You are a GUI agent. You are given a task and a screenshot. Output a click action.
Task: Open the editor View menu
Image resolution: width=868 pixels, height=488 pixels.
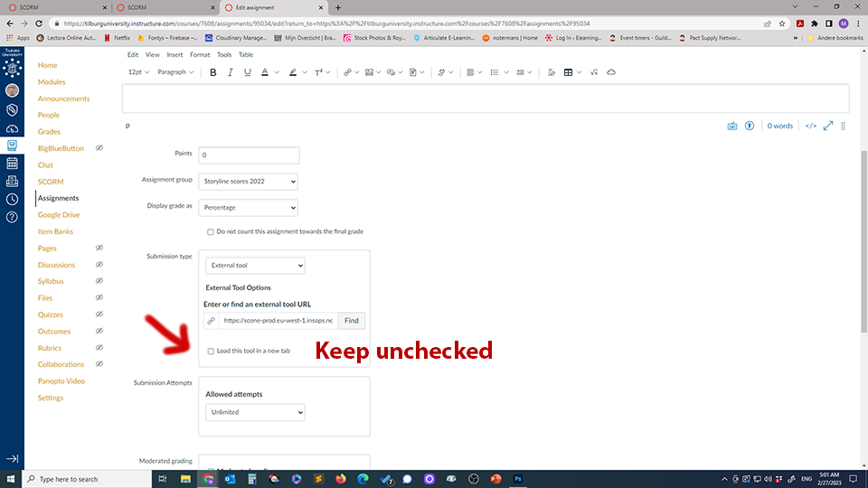pos(152,55)
